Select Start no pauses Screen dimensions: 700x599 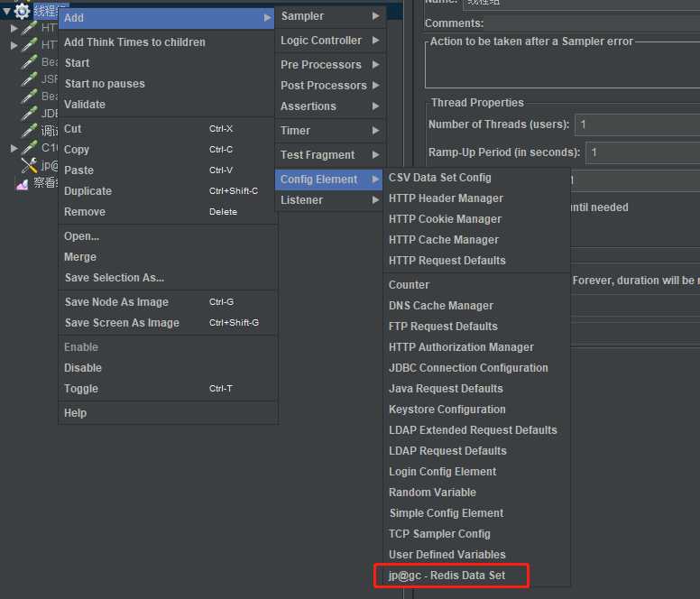coord(167,84)
